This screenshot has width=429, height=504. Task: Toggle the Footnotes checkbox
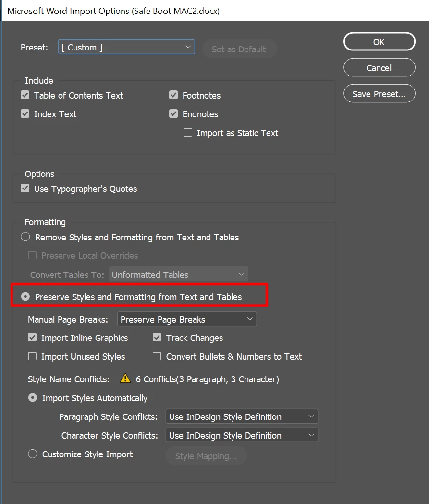(x=173, y=95)
